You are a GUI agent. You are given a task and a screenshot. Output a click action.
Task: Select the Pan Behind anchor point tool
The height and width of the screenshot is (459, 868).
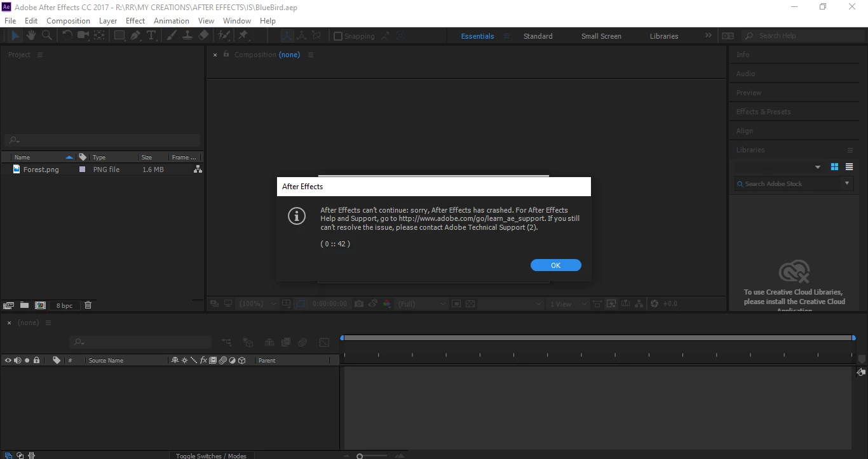pos(100,36)
